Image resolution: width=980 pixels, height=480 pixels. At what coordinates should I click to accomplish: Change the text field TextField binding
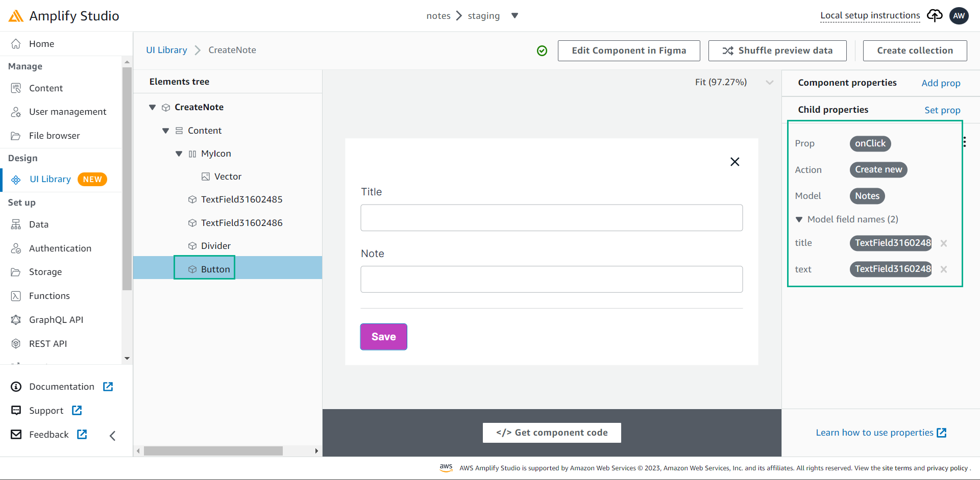pyautogui.click(x=891, y=269)
